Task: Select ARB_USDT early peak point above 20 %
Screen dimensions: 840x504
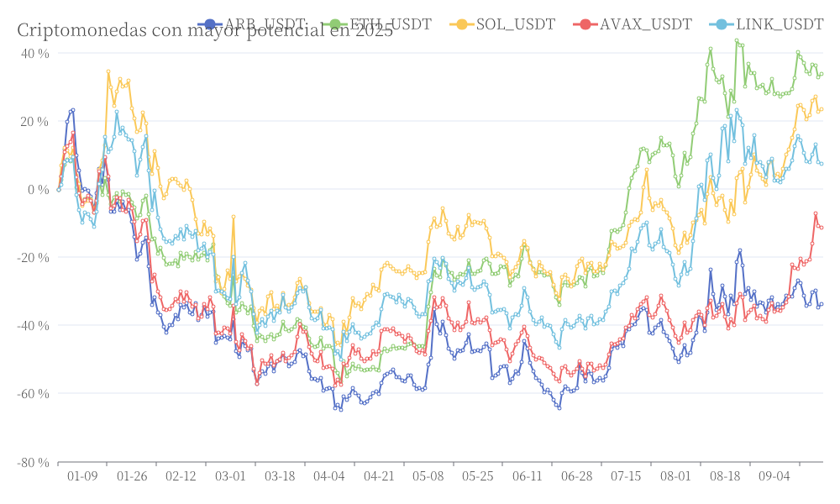Action: (x=73, y=110)
